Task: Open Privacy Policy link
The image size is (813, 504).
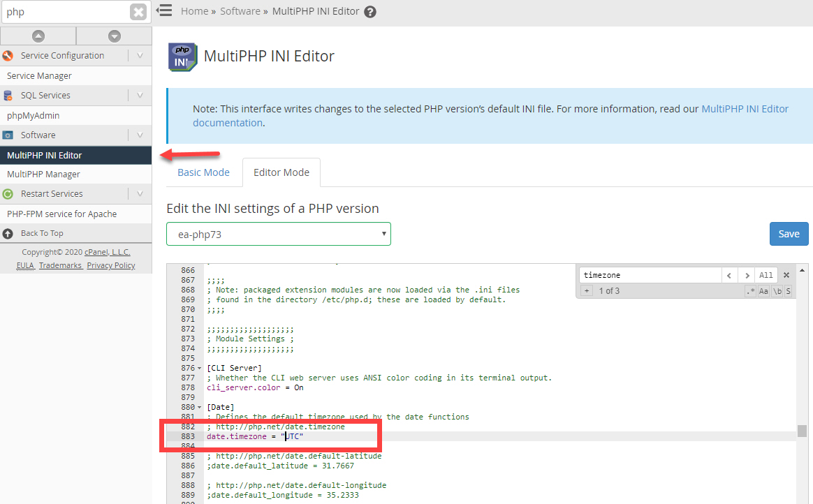Action: pyautogui.click(x=111, y=265)
